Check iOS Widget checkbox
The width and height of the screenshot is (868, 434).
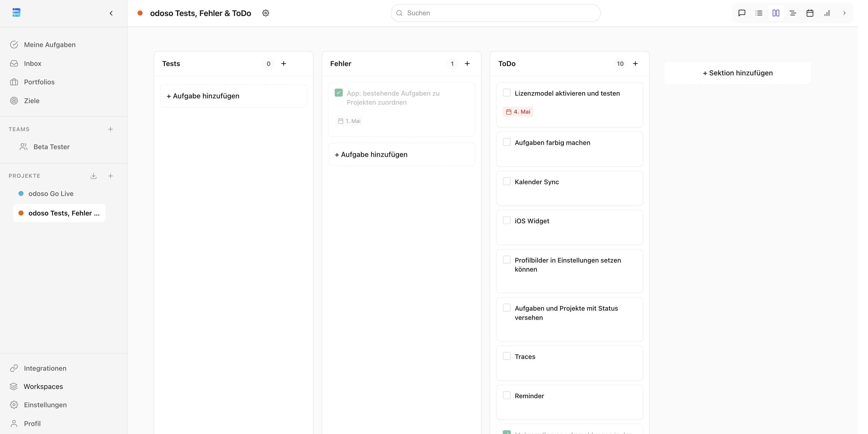pos(507,221)
